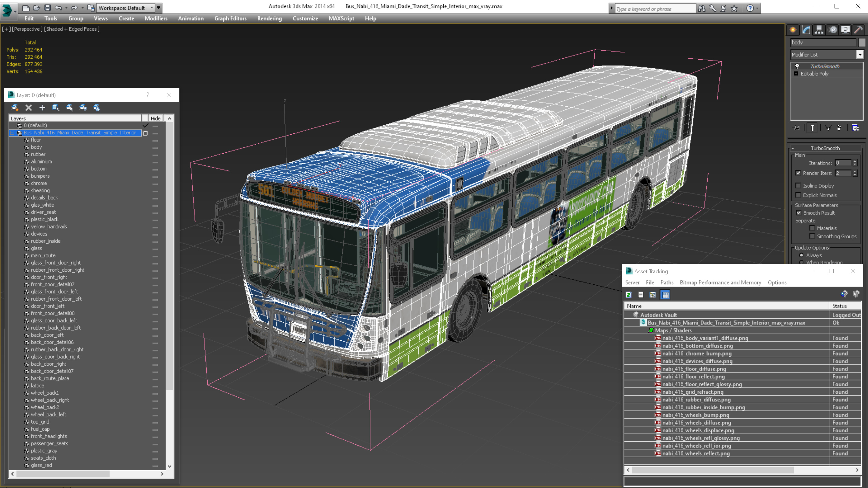Click the Redo arrow icon
The height and width of the screenshot is (488, 868).
click(x=74, y=8)
